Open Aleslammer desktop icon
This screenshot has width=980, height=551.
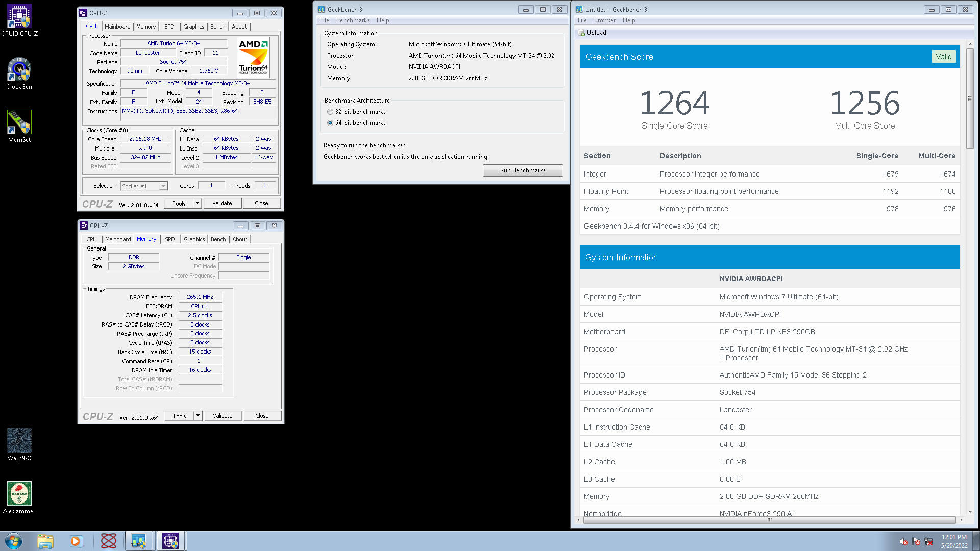tap(19, 498)
